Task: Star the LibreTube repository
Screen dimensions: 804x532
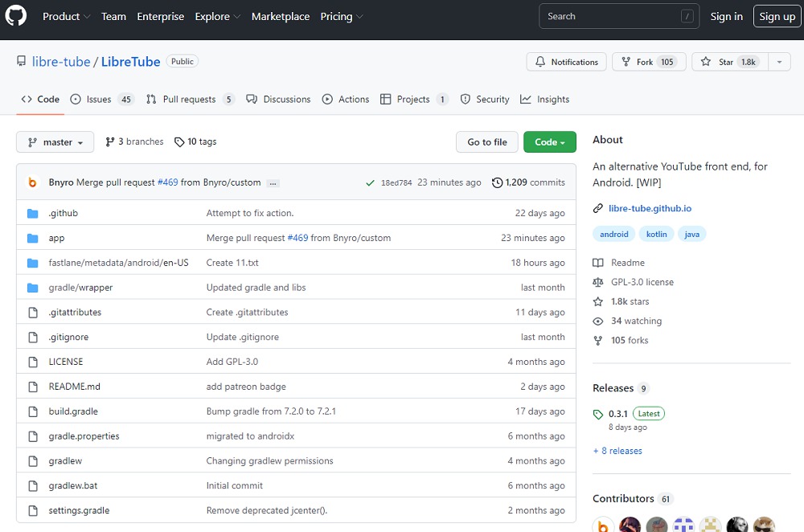Action: click(x=730, y=62)
